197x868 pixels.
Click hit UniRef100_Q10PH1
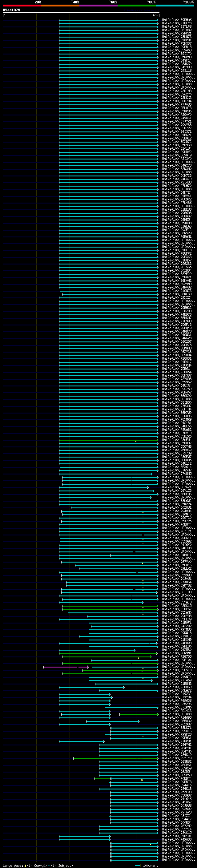(x=177, y=40)
